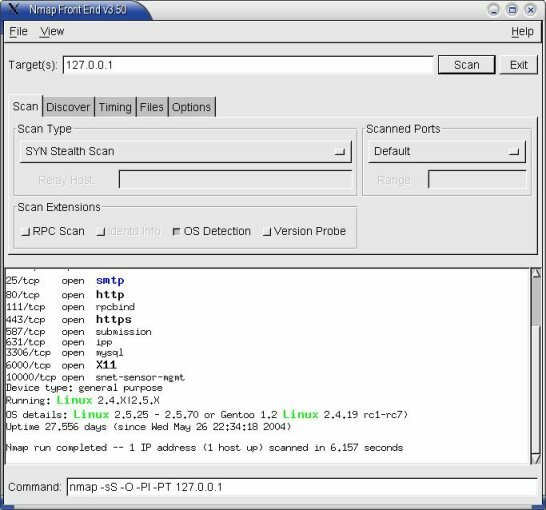This screenshot has width=546, height=510.
Task: Click the http service on 80/tcp
Action: click(x=110, y=295)
